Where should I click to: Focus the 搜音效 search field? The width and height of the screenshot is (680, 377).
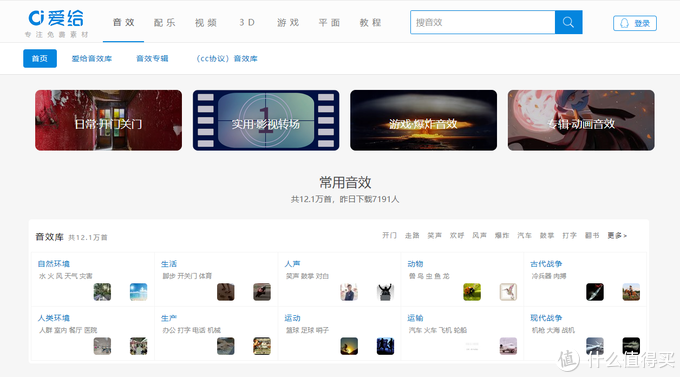pyautogui.click(x=483, y=22)
